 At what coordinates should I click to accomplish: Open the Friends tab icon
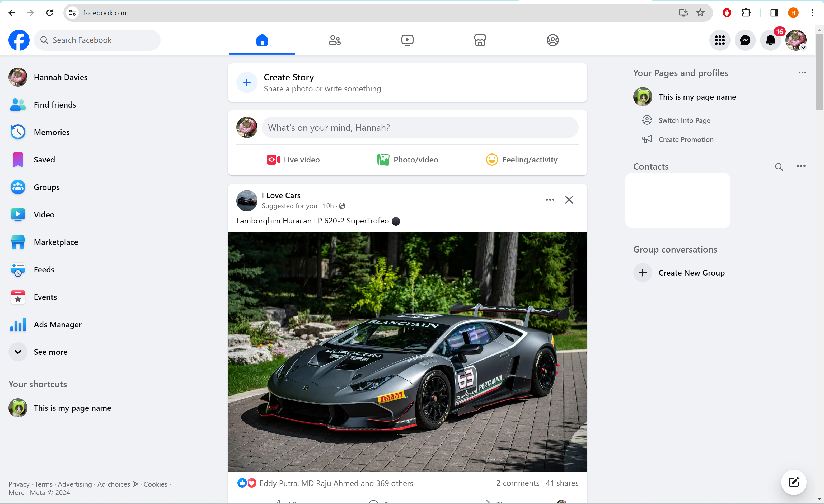pos(334,40)
